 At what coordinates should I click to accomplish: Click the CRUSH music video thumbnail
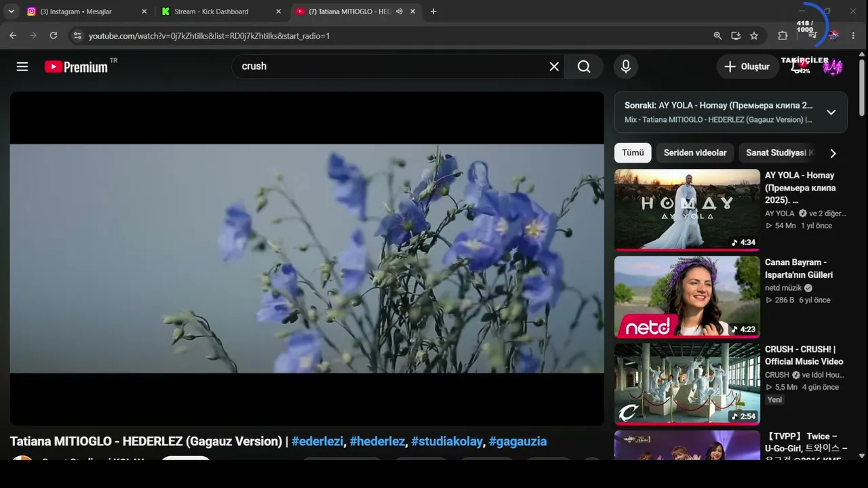pos(687,384)
